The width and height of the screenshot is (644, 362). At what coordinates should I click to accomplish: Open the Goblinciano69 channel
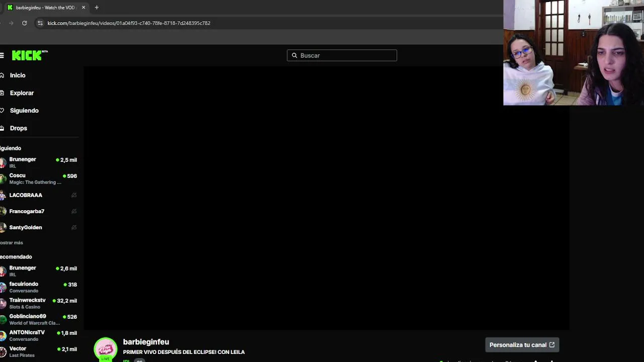pyautogui.click(x=39, y=319)
